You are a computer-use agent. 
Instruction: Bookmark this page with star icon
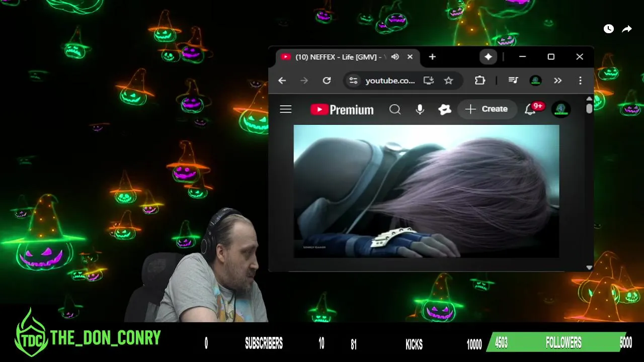tap(448, 80)
